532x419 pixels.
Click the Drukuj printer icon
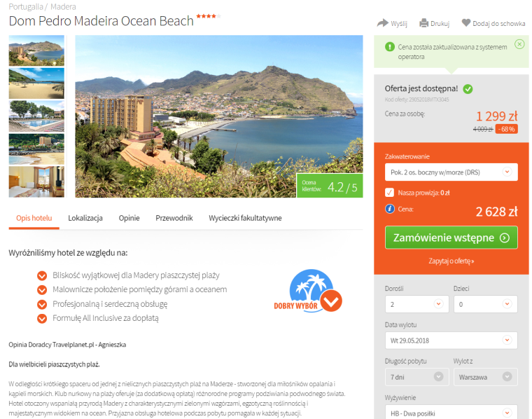[x=423, y=23]
